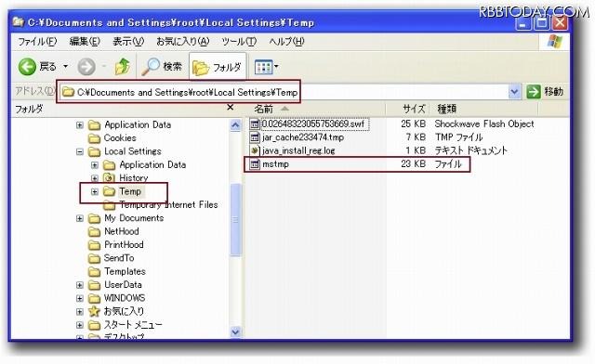Collapse the Local Settings folder node
This screenshot has height=364, width=595.
coord(79,151)
